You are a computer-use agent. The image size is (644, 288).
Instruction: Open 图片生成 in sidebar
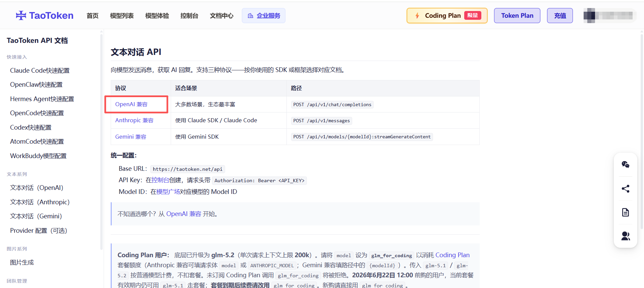click(x=22, y=263)
